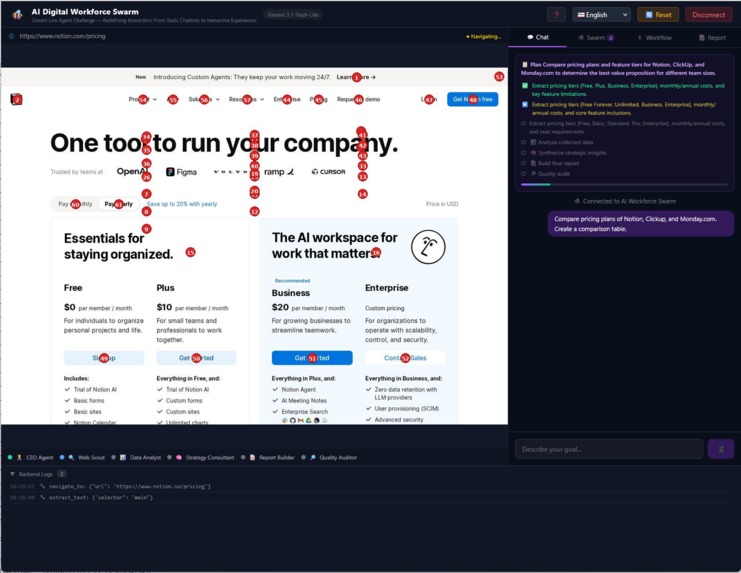The height and width of the screenshot is (573, 741).
Task: Click the blue in-progress step marker in the plan
Action: coord(525,104)
